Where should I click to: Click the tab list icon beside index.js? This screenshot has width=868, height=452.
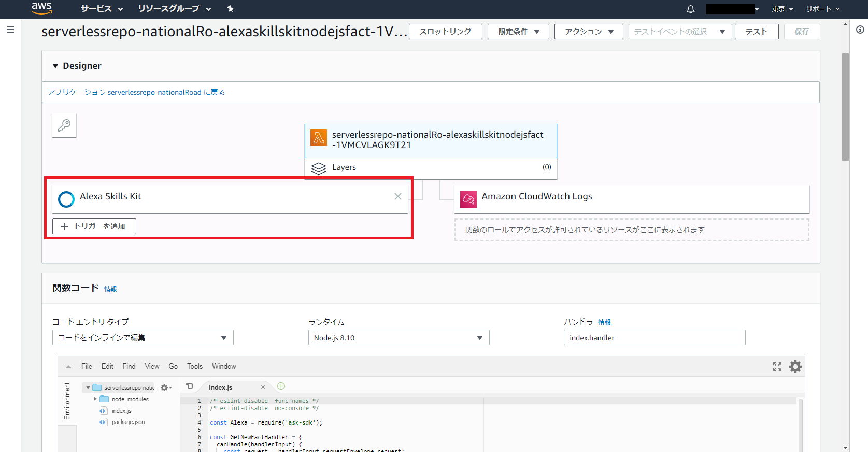click(x=190, y=386)
